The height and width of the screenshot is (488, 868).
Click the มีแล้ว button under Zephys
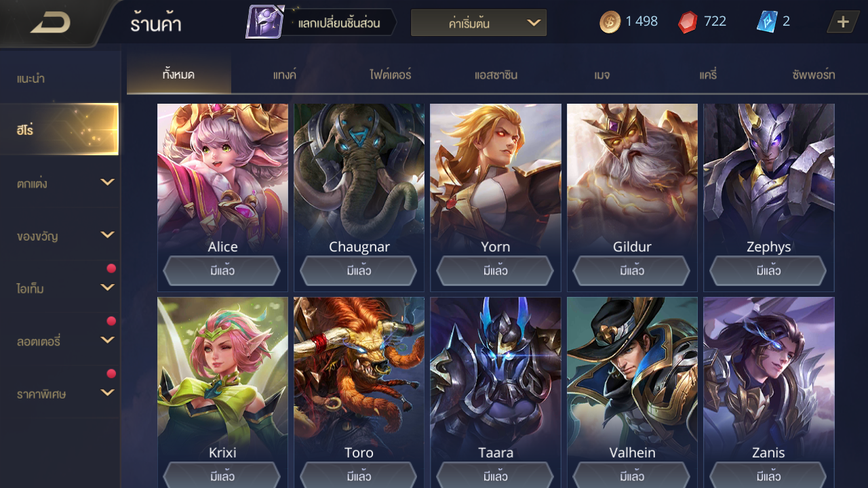point(768,271)
